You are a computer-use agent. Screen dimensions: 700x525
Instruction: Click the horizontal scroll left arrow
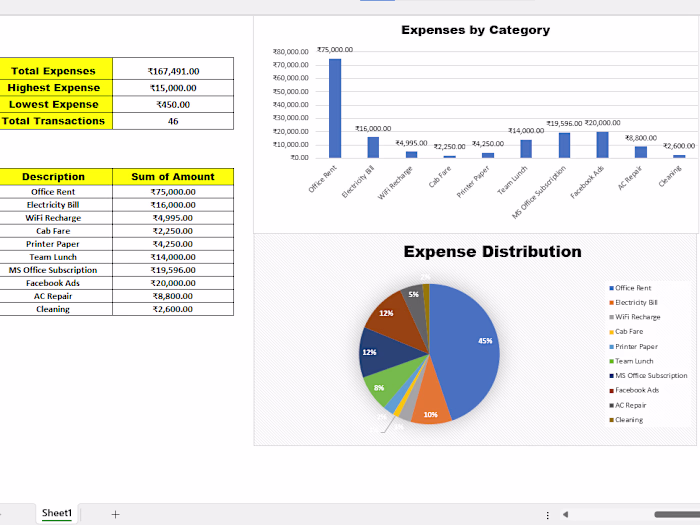pos(565,515)
